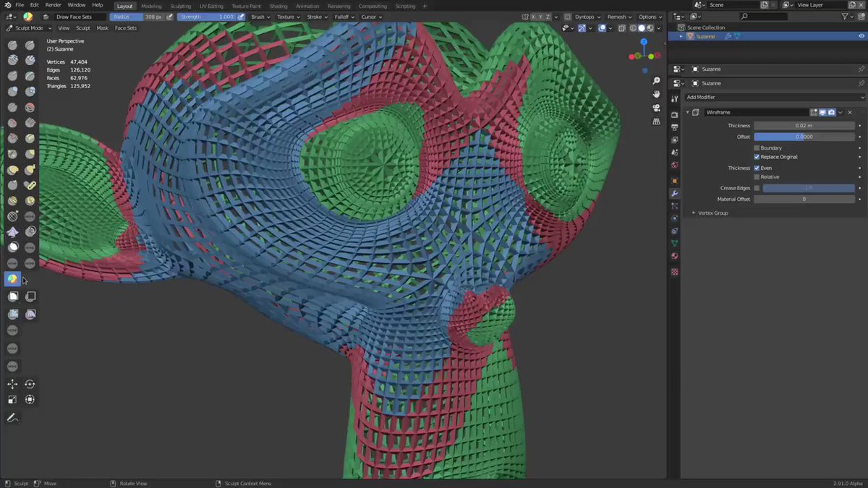Image resolution: width=868 pixels, height=488 pixels.
Task: Expand the Vertex Group section
Action: click(712, 213)
